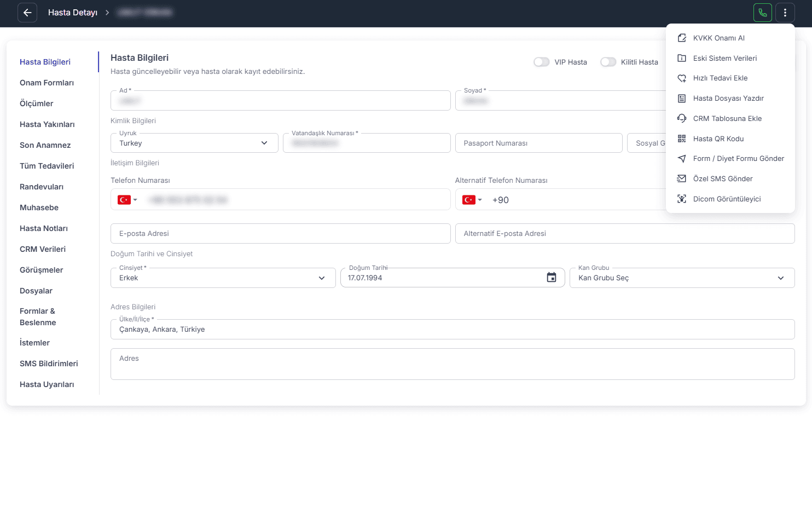The height and width of the screenshot is (519, 812).
Task: Select Hızlı Tedavi Ekle menu item
Action: (x=730, y=78)
